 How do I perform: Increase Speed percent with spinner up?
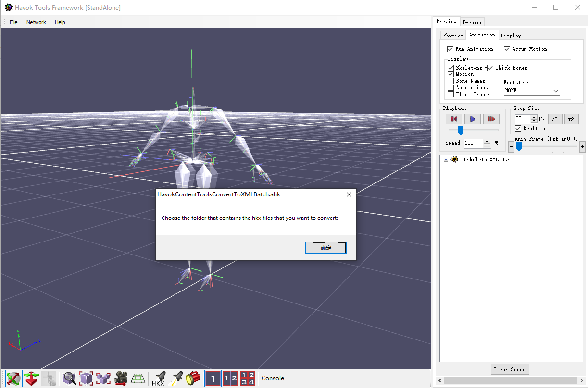[x=487, y=141]
